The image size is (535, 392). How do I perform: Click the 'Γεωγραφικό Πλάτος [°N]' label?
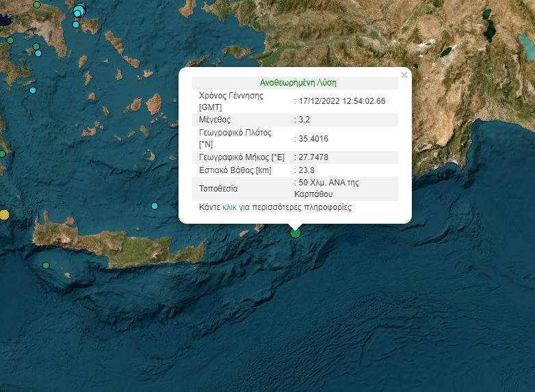coord(235,138)
